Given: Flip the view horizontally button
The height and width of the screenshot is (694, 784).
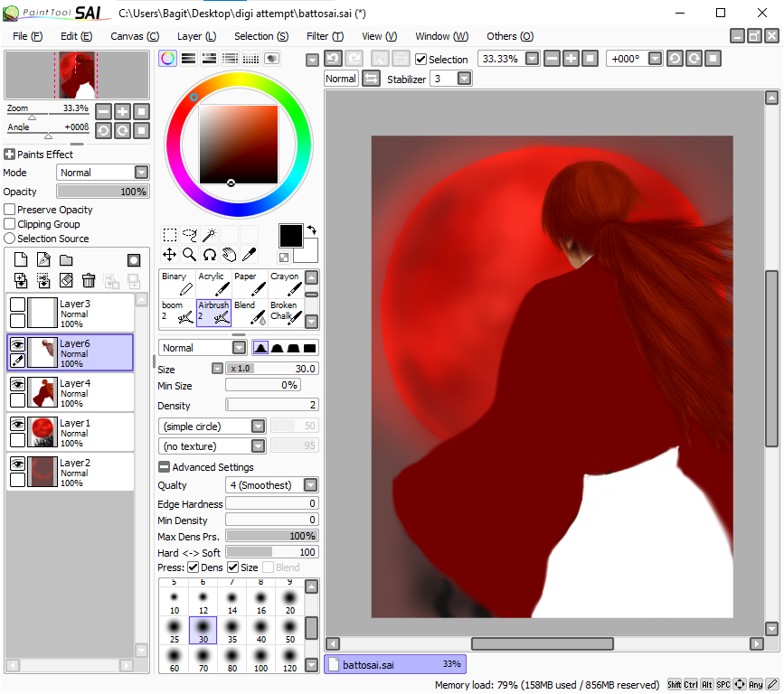Looking at the screenshot, I should 371,79.
